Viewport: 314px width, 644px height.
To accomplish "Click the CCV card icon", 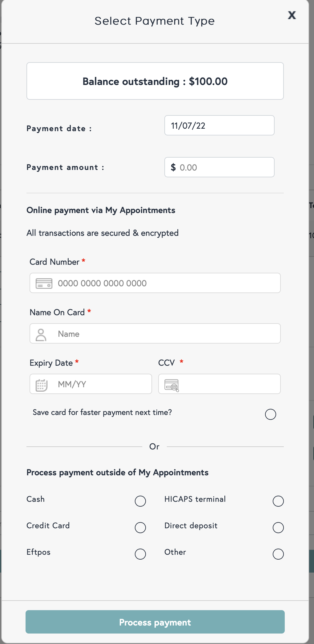I will click(x=171, y=385).
